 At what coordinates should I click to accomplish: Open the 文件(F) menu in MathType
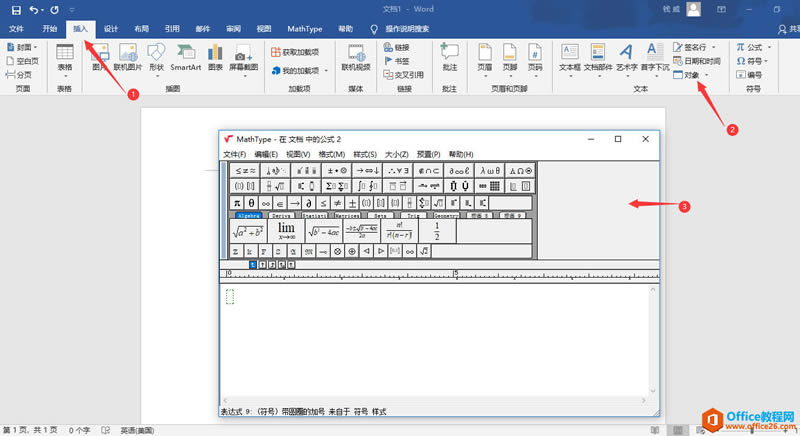[234, 154]
